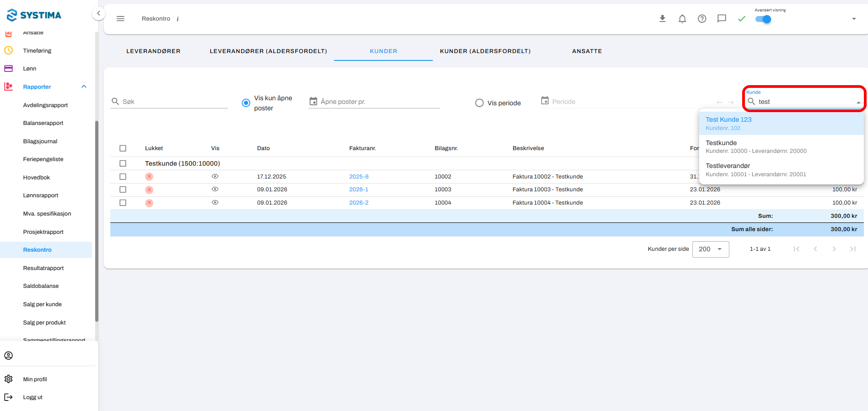Image resolution: width=868 pixels, height=411 pixels.
Task: Click the user account icon in sidebar
Action: (x=8, y=356)
